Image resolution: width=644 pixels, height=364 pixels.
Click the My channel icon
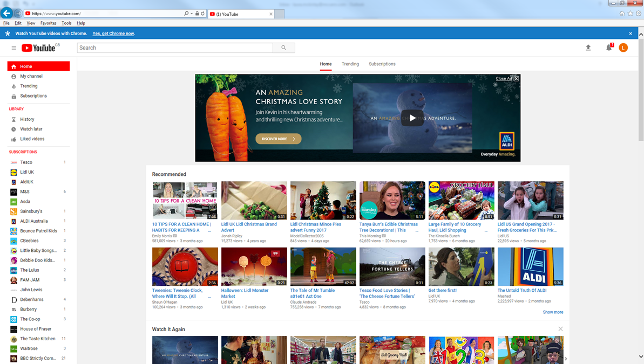[13, 77]
